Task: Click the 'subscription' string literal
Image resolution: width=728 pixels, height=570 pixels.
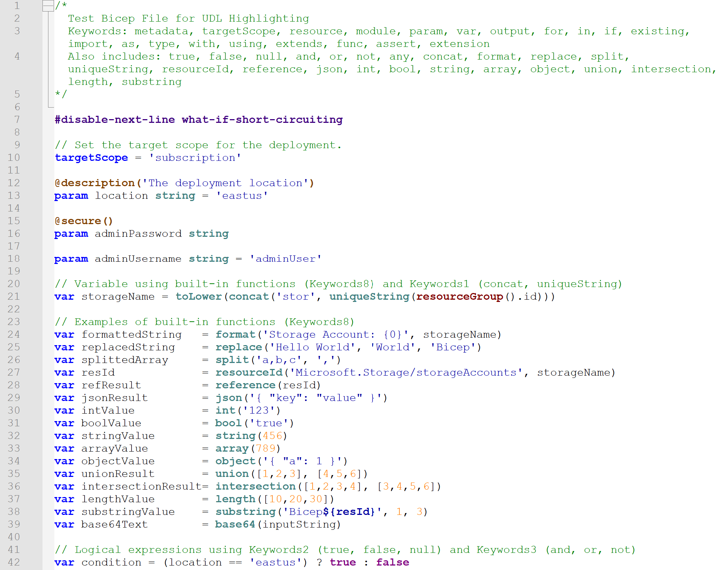Action: (x=195, y=157)
